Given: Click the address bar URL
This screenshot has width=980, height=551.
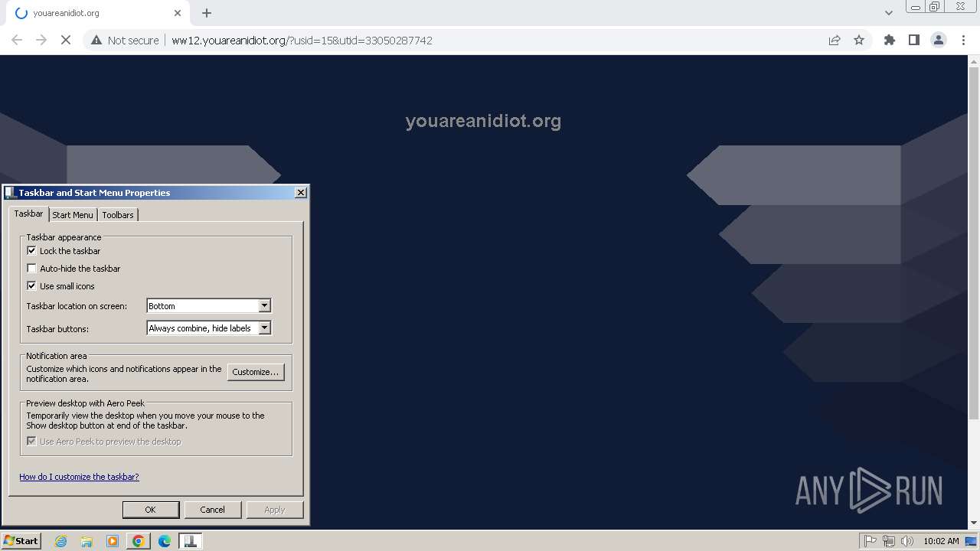Looking at the screenshot, I should 302,40.
